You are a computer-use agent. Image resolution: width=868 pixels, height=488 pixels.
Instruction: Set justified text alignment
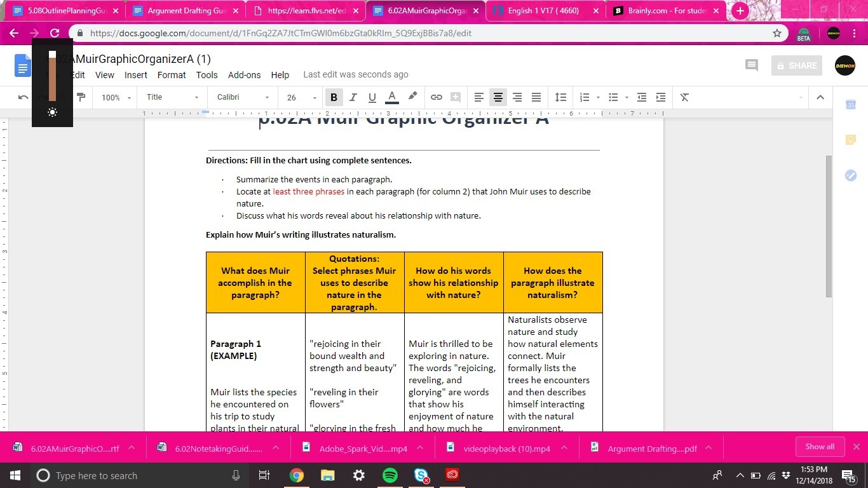pos(536,97)
